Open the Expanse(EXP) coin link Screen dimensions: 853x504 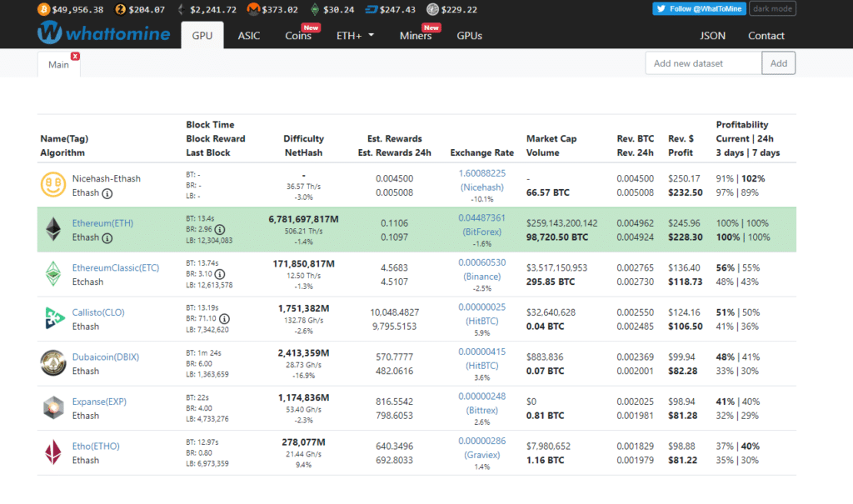tap(100, 402)
